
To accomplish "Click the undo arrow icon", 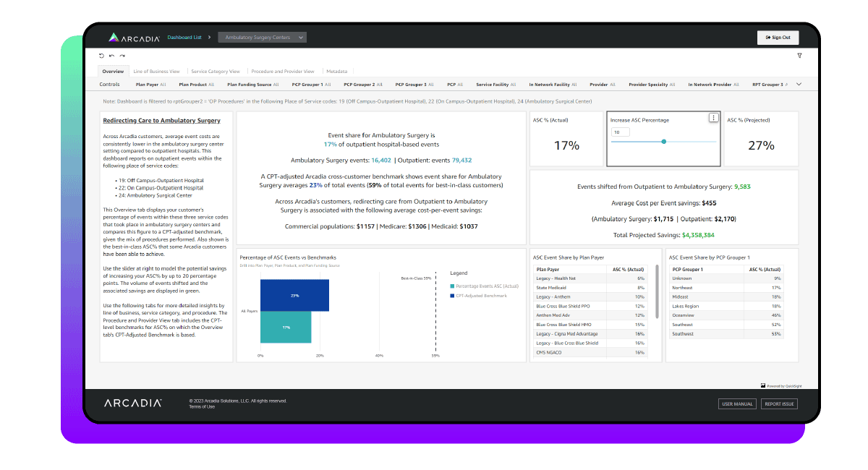I will pos(112,56).
